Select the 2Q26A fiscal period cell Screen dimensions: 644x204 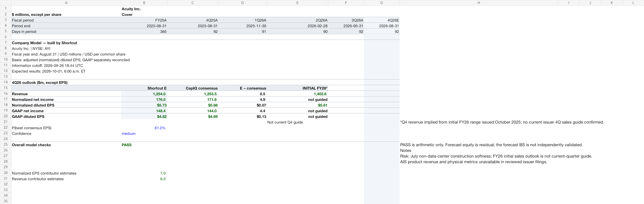[297, 20]
